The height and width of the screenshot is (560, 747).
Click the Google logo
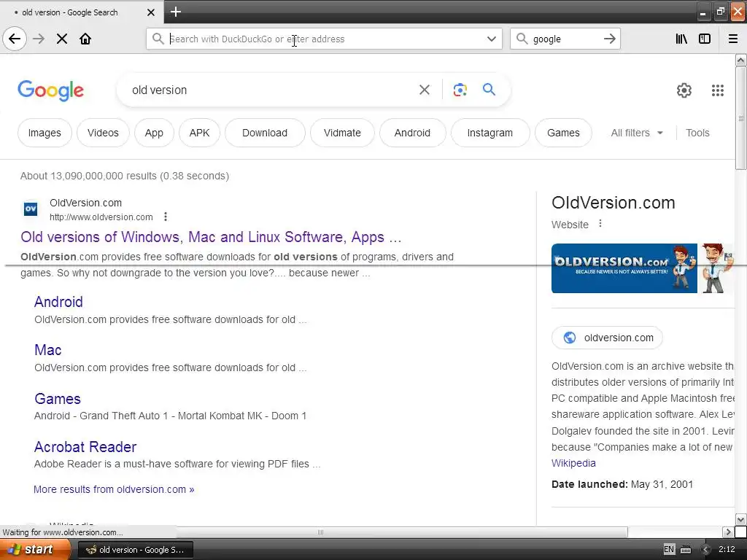click(51, 90)
